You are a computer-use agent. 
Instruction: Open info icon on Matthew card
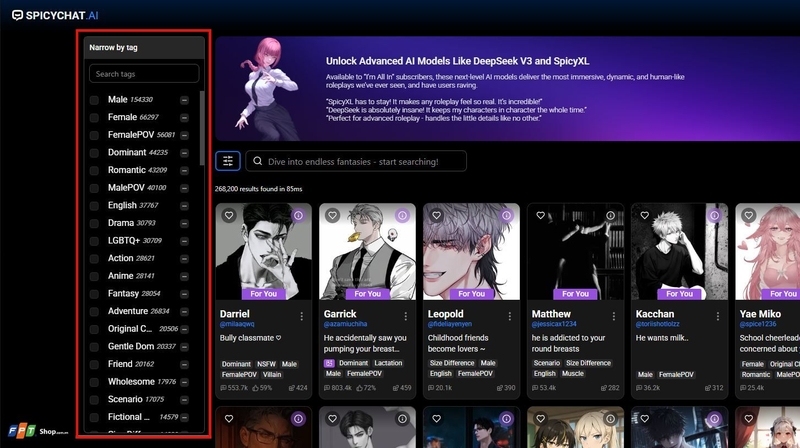point(610,215)
